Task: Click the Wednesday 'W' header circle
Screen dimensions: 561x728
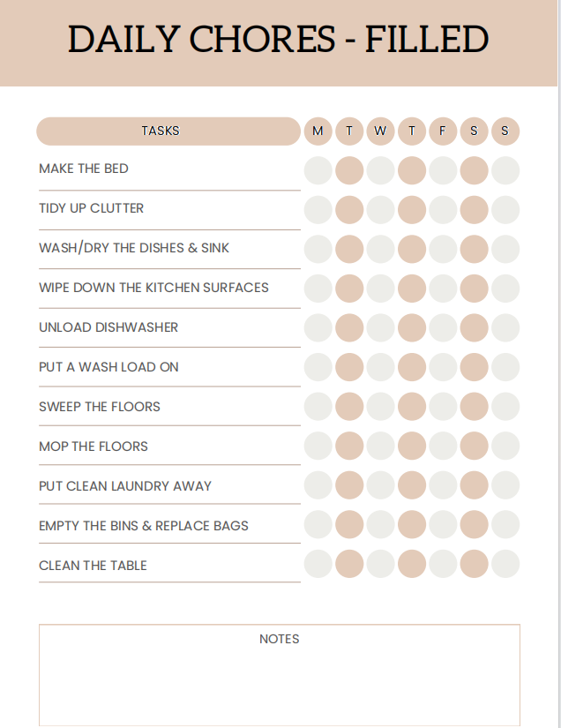Action: point(380,131)
